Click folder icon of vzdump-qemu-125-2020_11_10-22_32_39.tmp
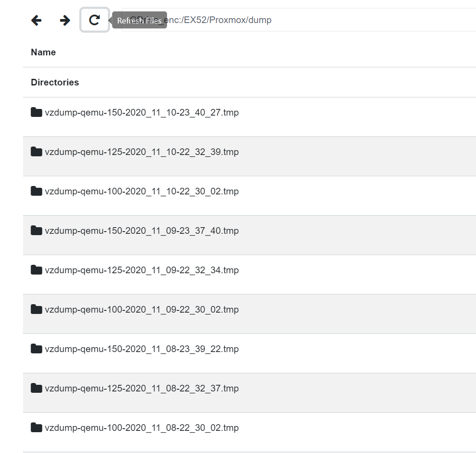This screenshot has height=453, width=476. 36,151
